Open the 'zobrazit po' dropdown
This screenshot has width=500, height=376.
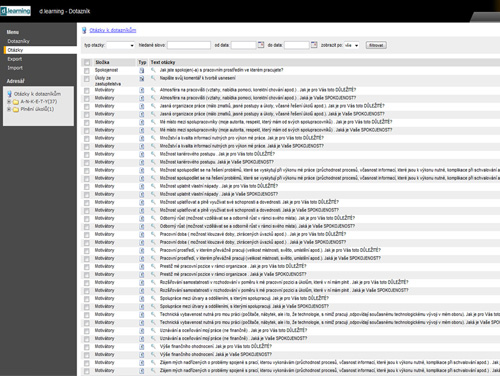[x=351, y=45]
